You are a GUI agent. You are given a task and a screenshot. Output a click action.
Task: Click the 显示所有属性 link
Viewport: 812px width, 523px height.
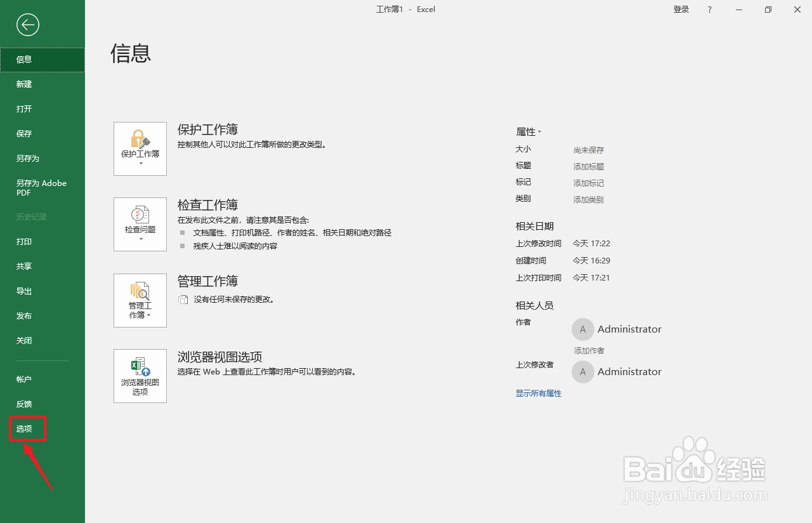538,393
